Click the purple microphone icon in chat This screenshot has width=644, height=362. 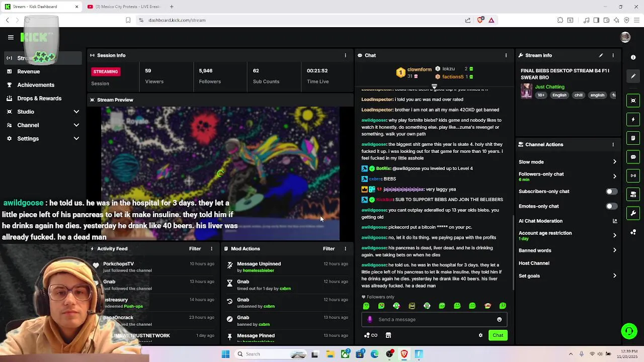point(370,319)
